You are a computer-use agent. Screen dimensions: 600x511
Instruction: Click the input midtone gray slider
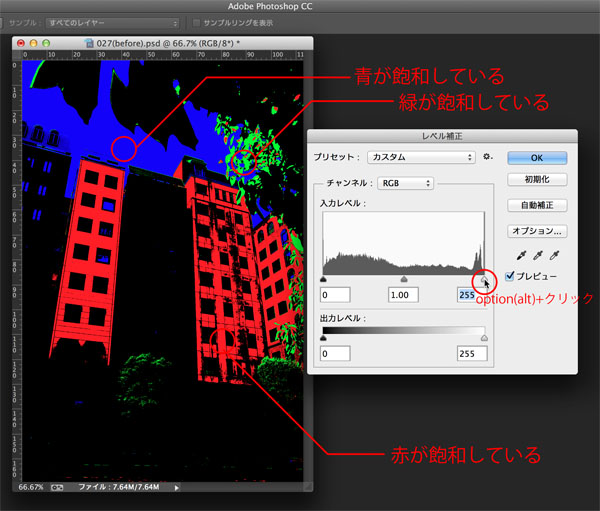[403, 280]
